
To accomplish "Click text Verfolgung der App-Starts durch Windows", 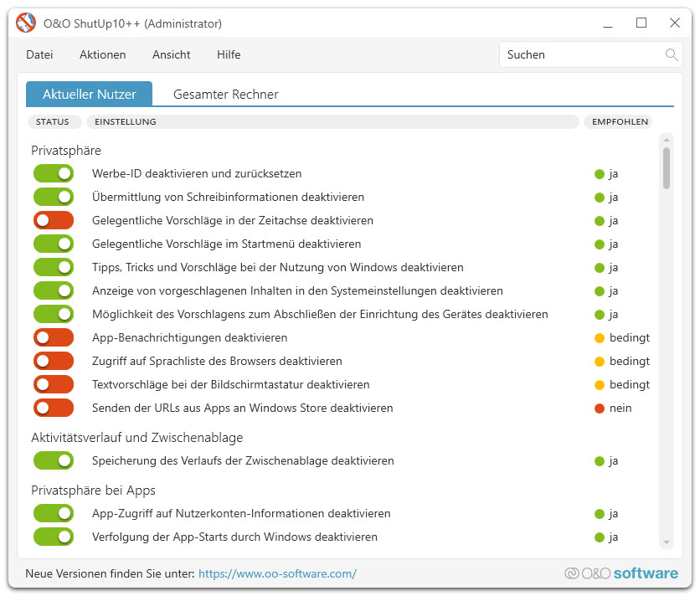I will (234, 537).
